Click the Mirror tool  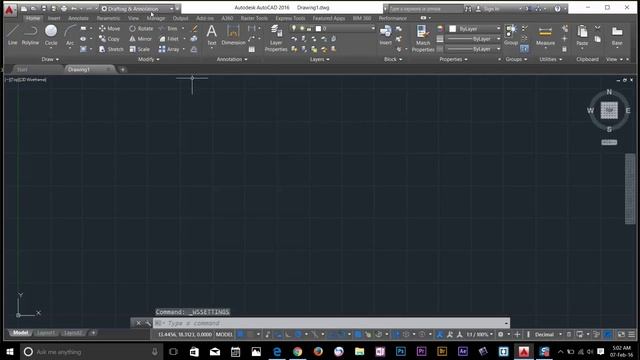click(x=140, y=39)
